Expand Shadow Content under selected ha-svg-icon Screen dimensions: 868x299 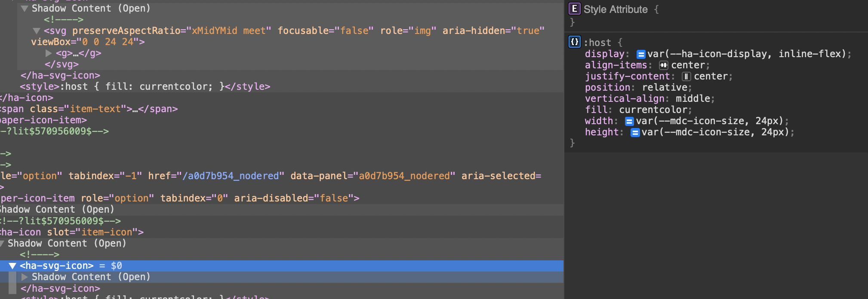(25, 277)
